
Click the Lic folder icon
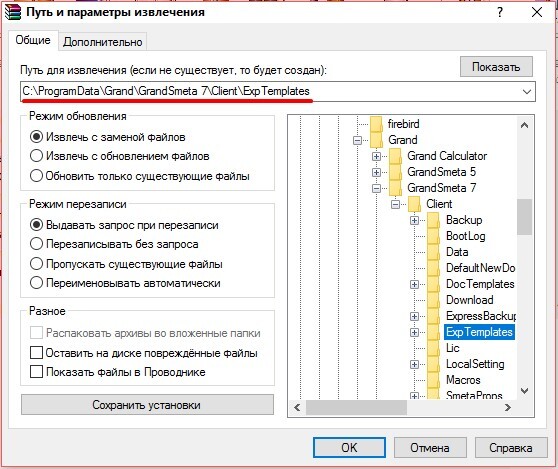433,348
